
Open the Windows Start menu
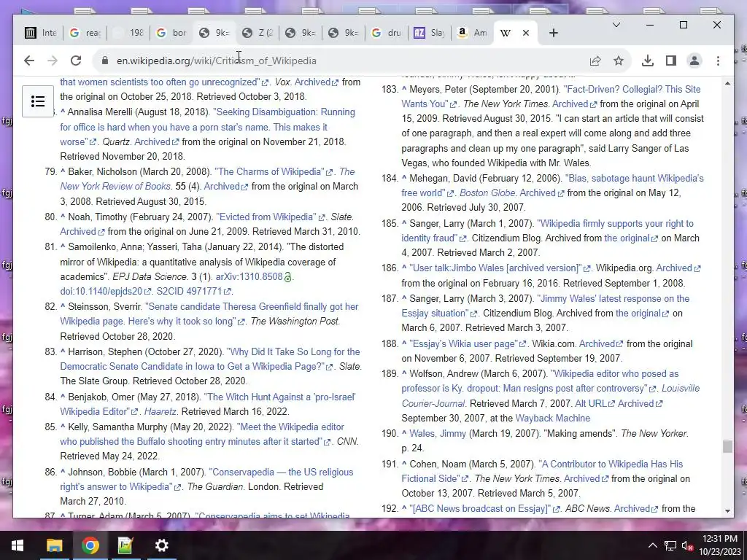click(18, 545)
